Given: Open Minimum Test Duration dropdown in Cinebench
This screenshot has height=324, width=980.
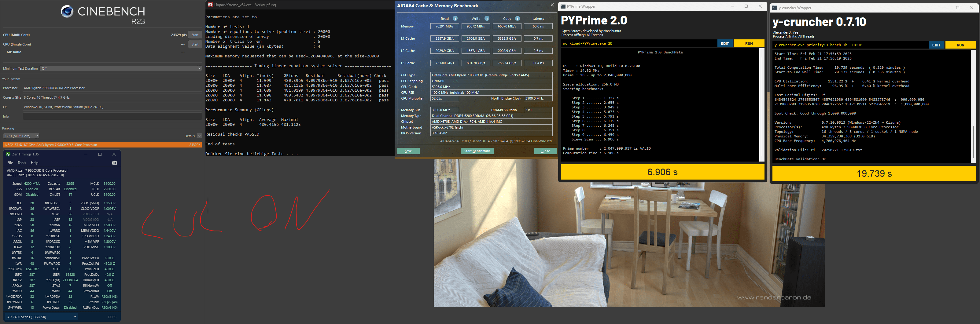Looking at the screenshot, I should click(121, 68).
